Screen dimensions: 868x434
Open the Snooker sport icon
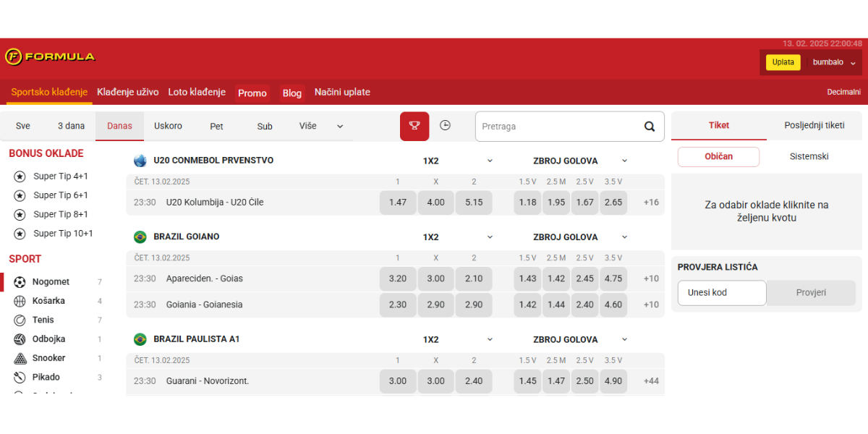20,358
